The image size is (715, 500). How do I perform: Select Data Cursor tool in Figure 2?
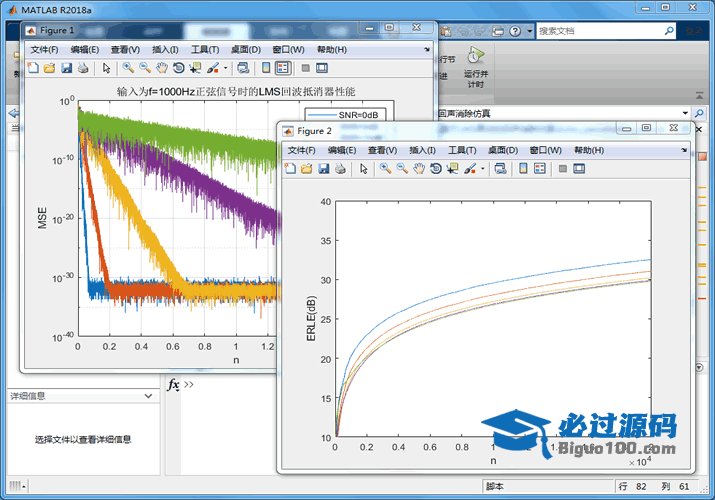tap(452, 169)
